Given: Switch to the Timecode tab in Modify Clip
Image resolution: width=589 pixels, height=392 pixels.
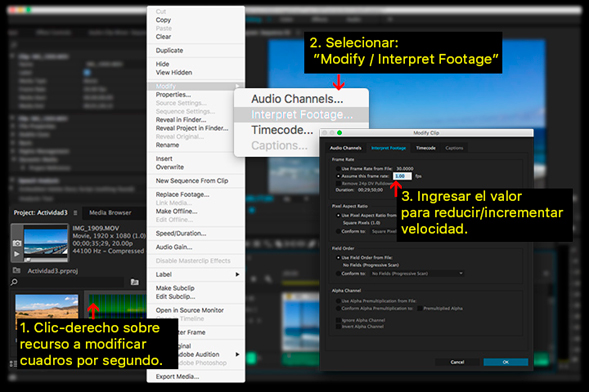Looking at the screenshot, I should tap(426, 148).
